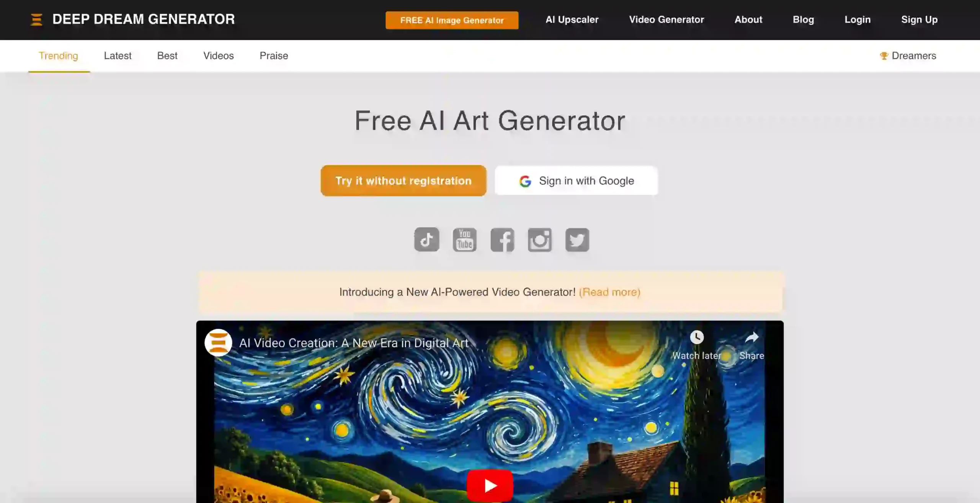980x503 pixels.
Task: Click the Deep Dream Generator hamburger menu icon
Action: (x=36, y=19)
